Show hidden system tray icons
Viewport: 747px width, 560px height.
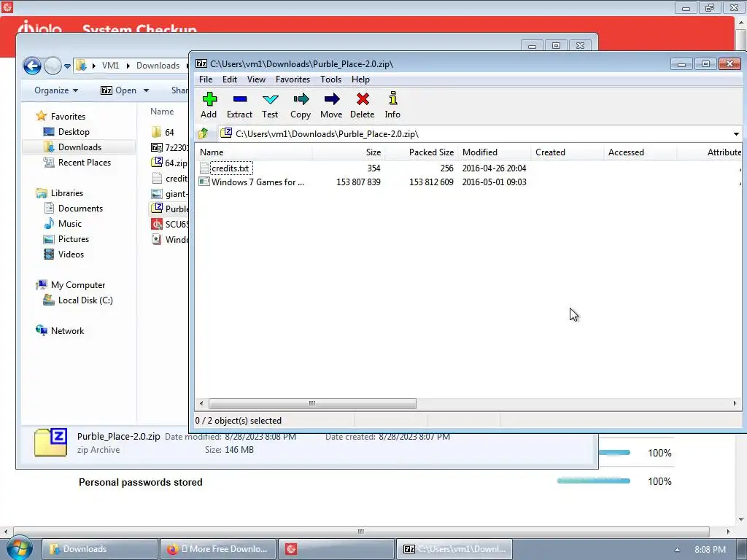click(x=677, y=550)
